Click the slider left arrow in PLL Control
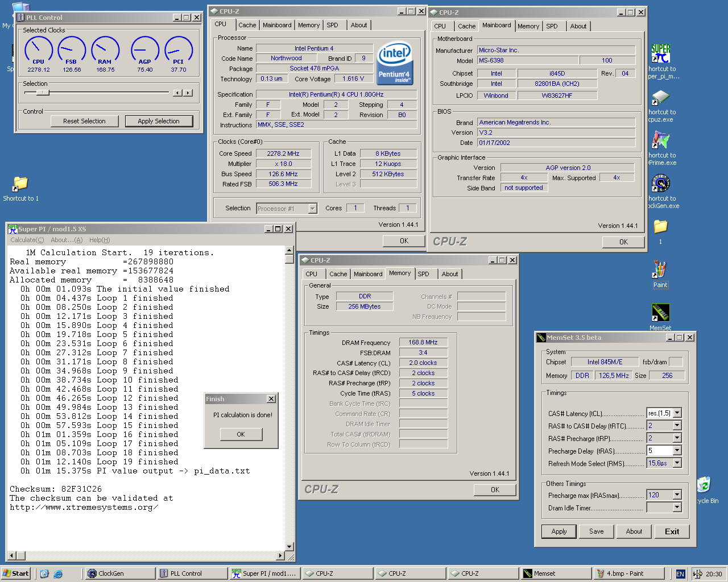728x582 pixels. 177,93
